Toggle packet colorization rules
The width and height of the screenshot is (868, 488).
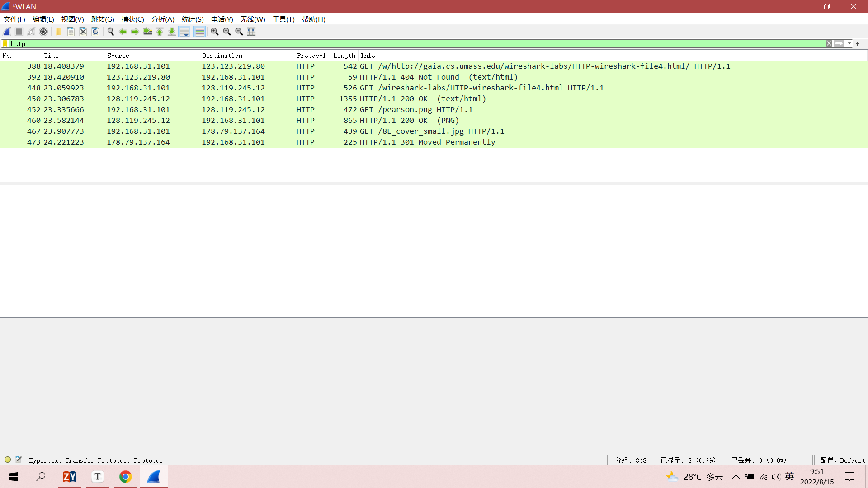tap(199, 32)
